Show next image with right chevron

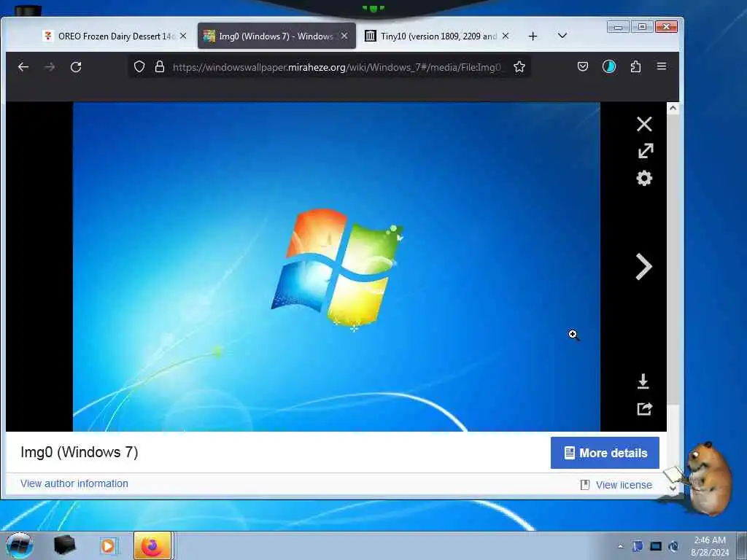point(643,267)
